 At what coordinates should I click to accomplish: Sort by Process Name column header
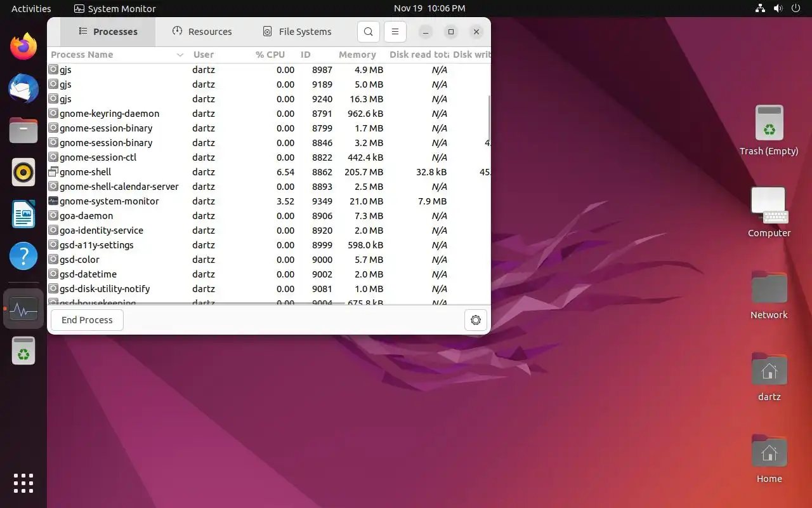117,55
